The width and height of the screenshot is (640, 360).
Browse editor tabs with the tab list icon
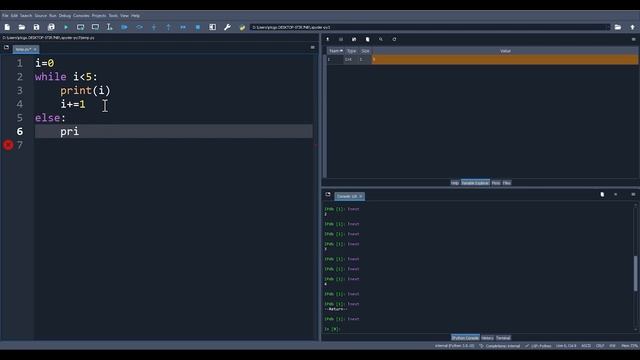tap(6, 47)
